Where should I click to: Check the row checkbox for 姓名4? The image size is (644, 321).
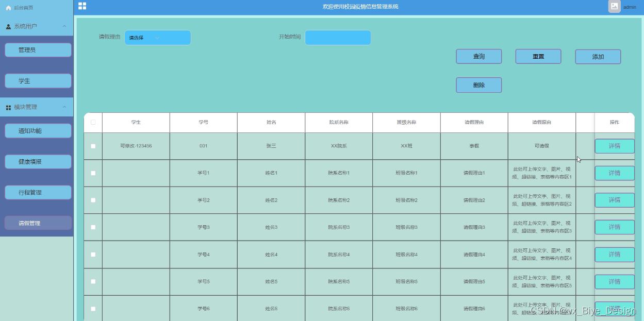tap(93, 255)
